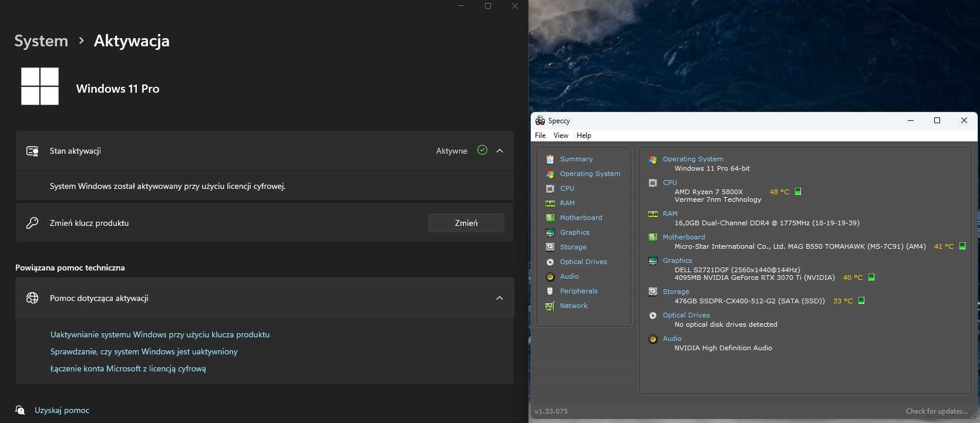This screenshot has height=423, width=980.
Task: Click the text Windows 11 Pro 64-bit
Action: pos(712,168)
